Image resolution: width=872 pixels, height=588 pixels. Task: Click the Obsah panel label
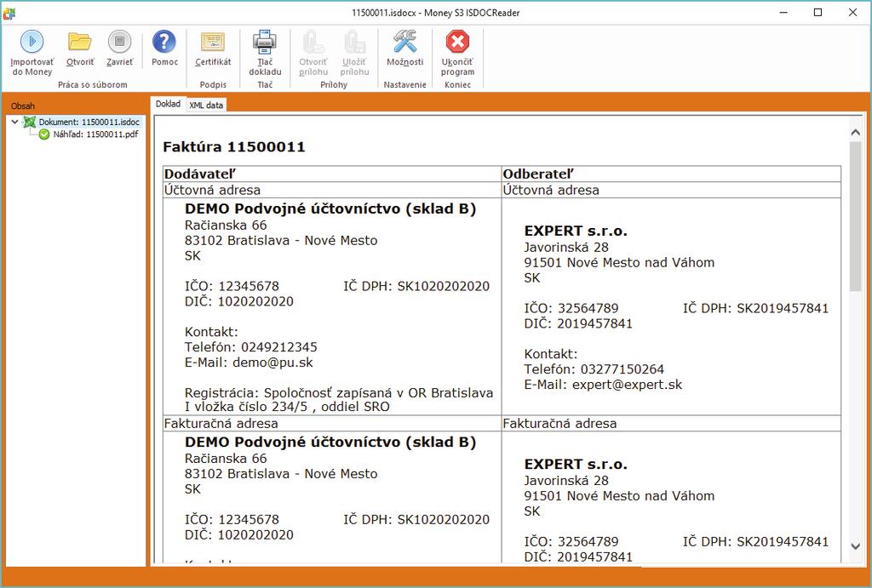pos(23,106)
